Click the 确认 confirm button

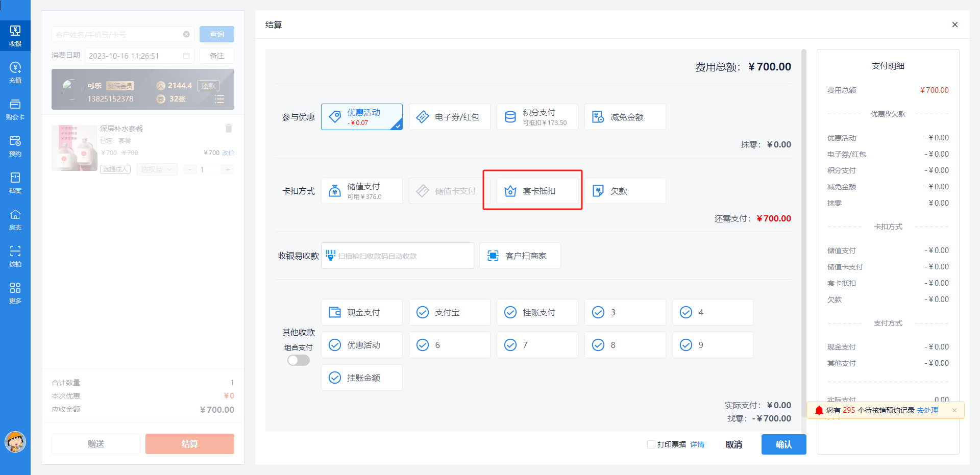tap(783, 444)
